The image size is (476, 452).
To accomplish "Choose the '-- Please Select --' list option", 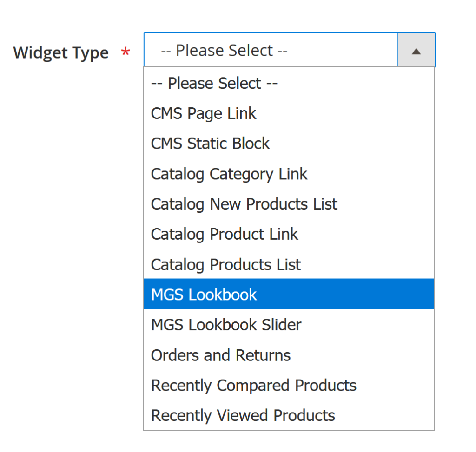I will (x=214, y=84).
